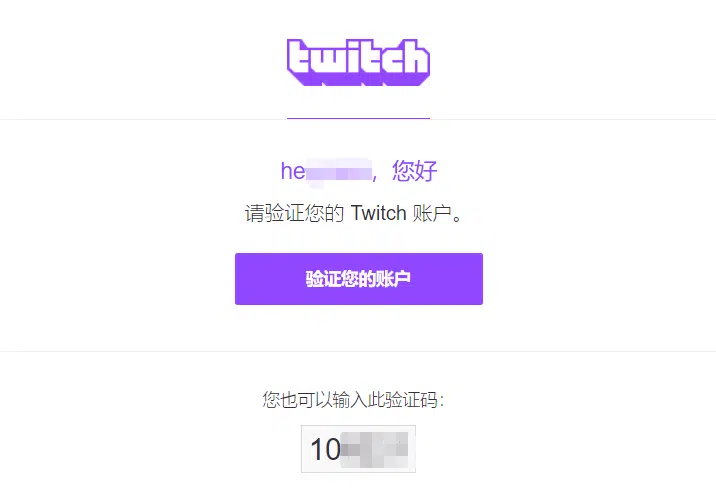
Task: Click the purple Twitch logo
Action: point(358,62)
